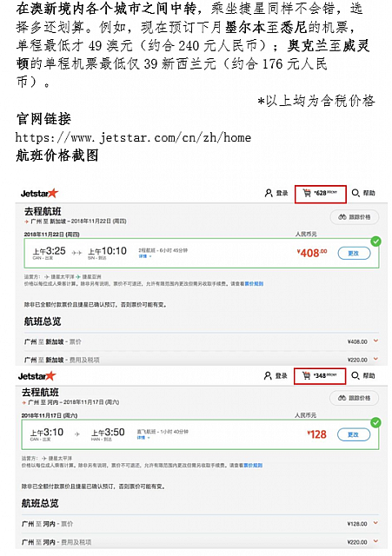Click price tracking button for Singapore flight
This screenshot has height=556, width=392.
(354, 217)
